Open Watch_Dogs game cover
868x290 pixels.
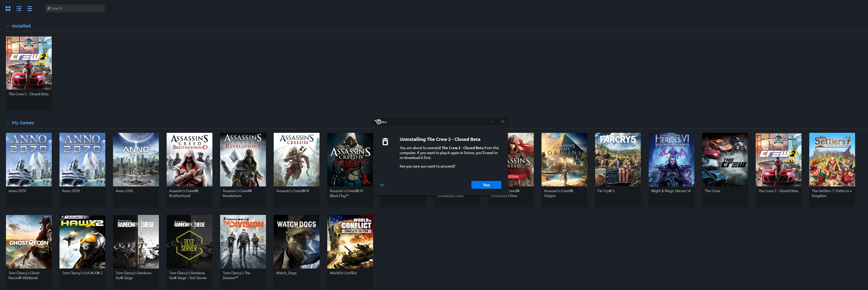(296, 242)
